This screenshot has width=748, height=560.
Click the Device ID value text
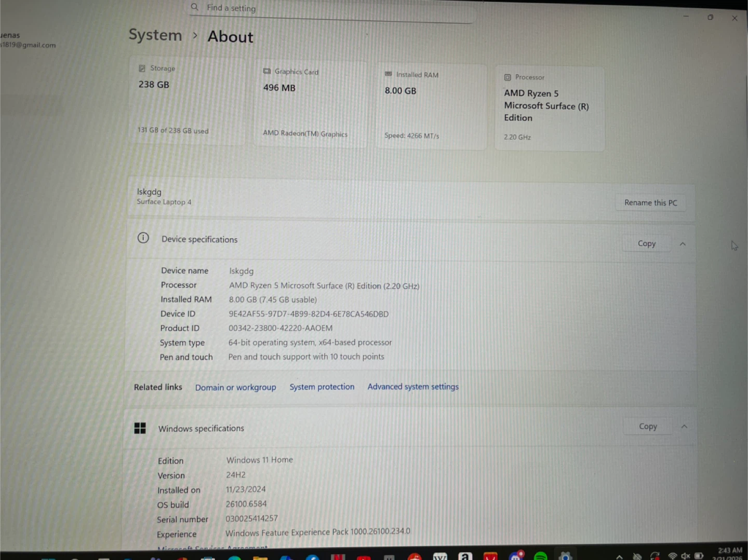309,314
